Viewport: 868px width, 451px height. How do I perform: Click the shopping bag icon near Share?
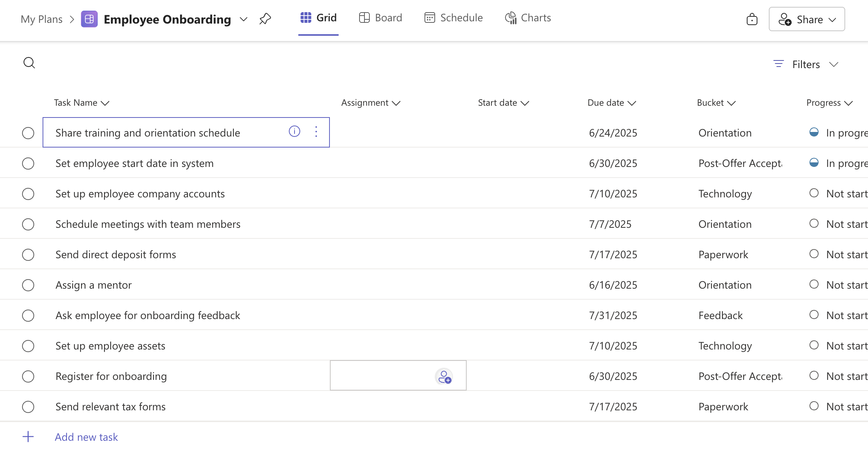coord(752,19)
